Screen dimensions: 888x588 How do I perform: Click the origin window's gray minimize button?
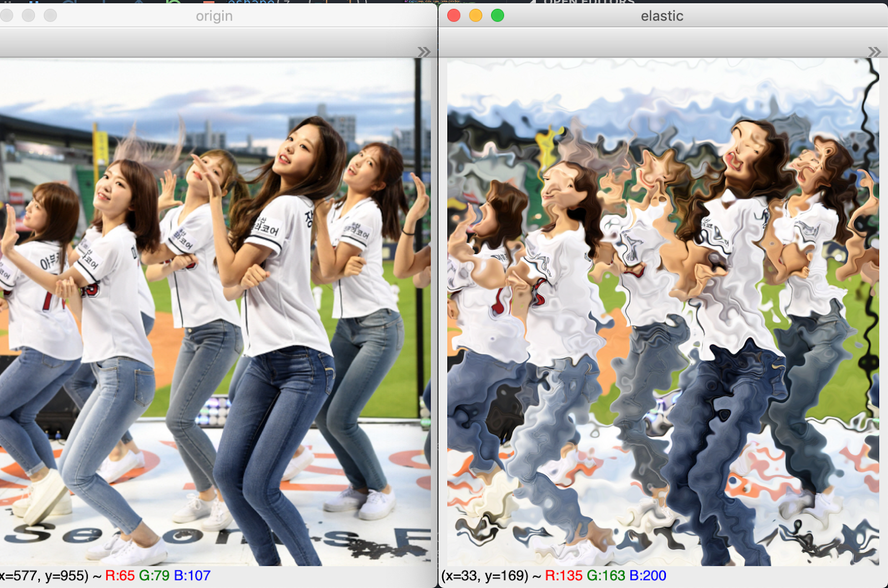coord(28,16)
